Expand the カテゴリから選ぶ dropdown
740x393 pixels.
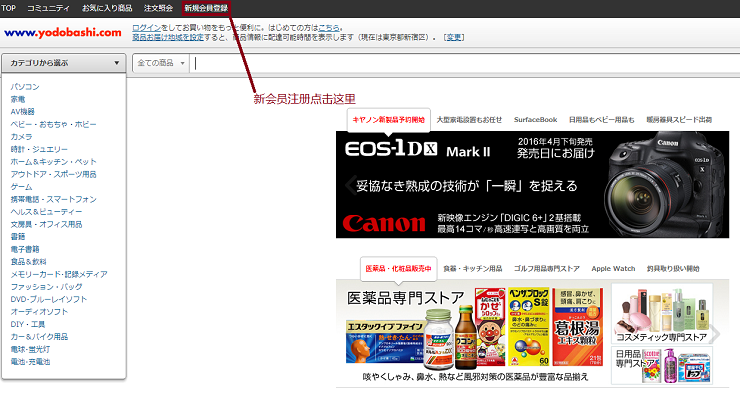(64, 63)
